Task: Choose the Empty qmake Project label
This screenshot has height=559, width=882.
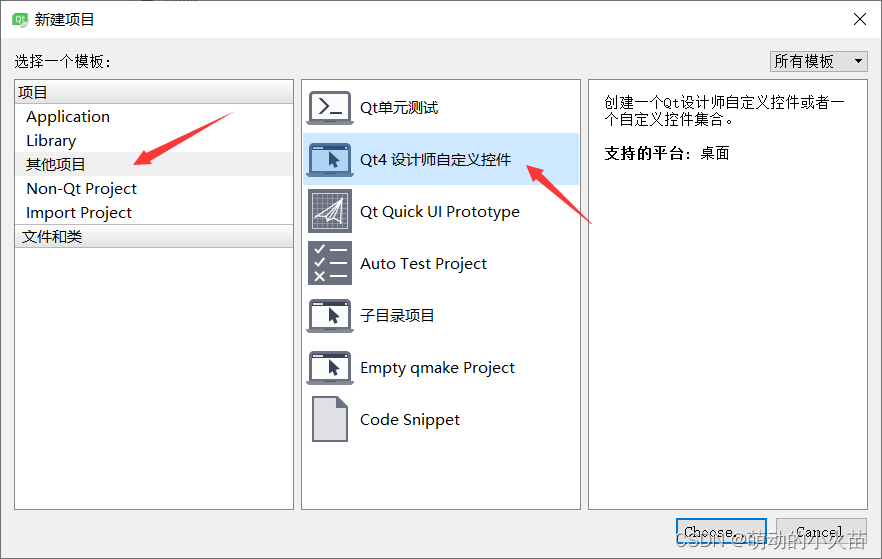Action: coord(437,368)
